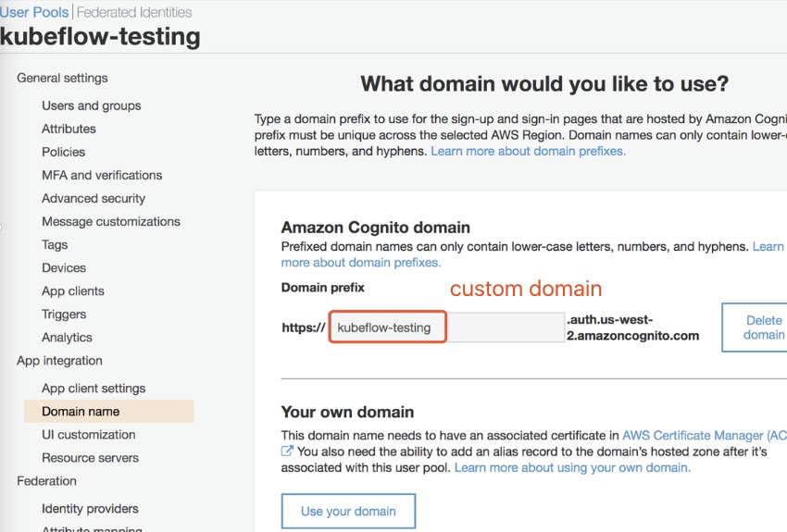
Task: Open top Learn more about domain prefixes link
Action: (528, 152)
